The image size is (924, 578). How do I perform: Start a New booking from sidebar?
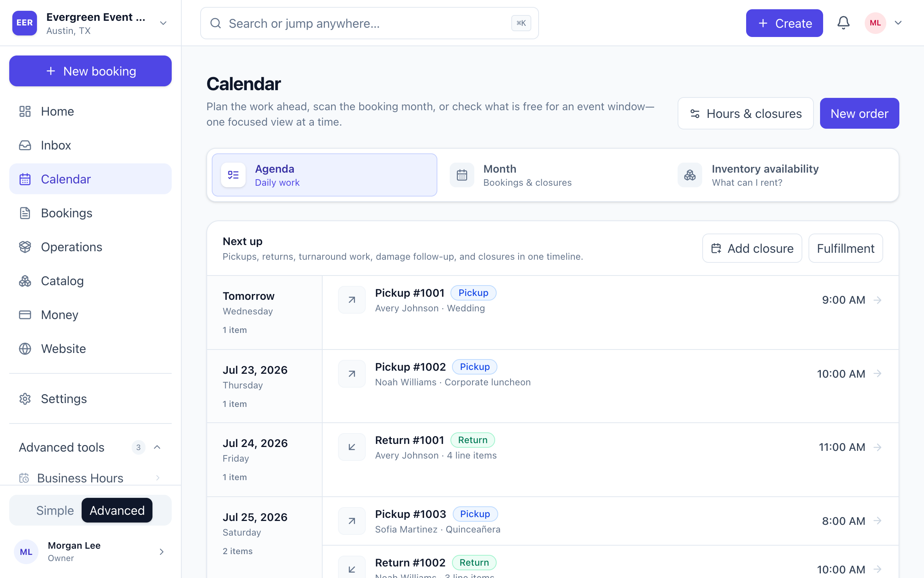90,71
